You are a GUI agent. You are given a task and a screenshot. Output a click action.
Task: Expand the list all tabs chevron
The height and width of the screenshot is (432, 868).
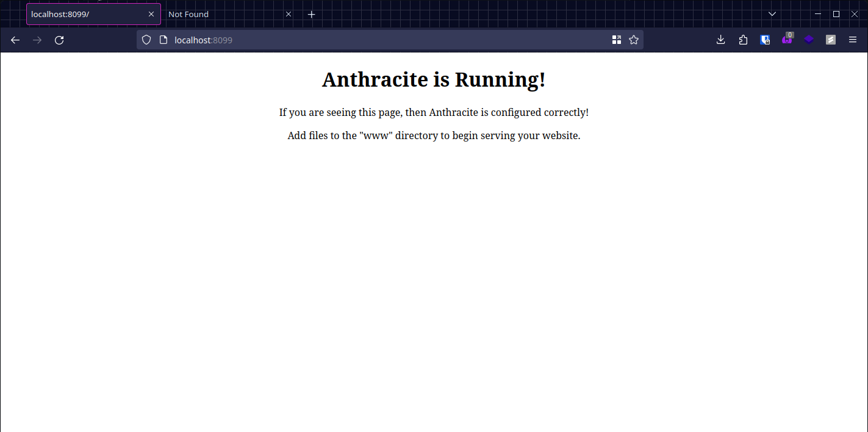tap(772, 14)
